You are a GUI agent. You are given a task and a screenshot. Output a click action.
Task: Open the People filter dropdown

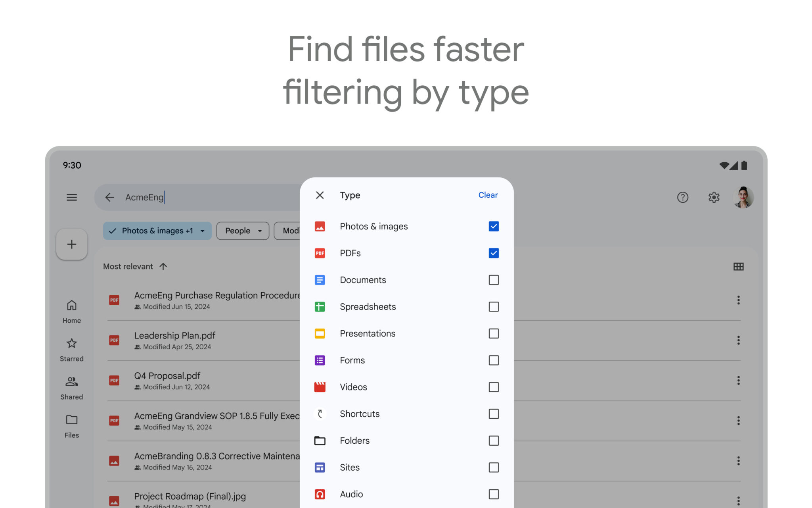(x=242, y=231)
